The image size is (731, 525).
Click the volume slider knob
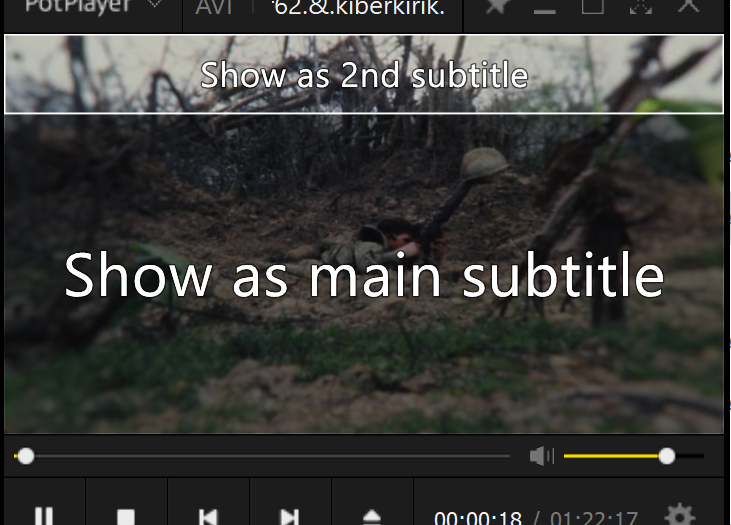tap(667, 456)
